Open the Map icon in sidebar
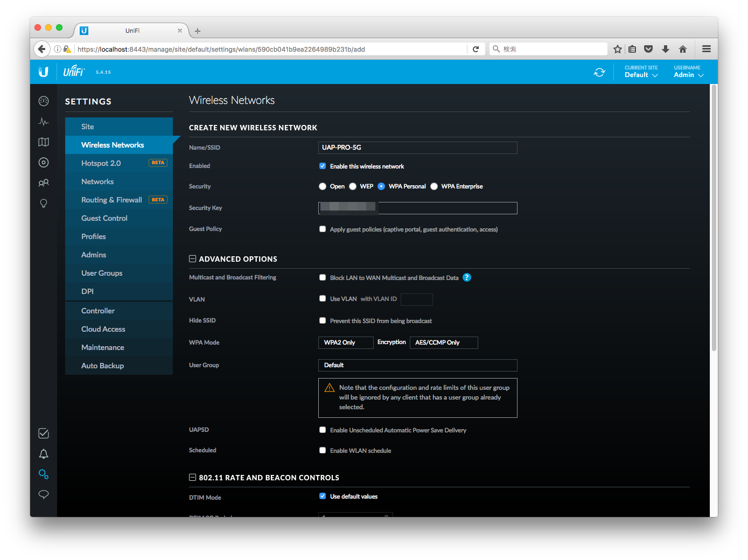This screenshot has height=560, width=748. pyautogui.click(x=44, y=142)
